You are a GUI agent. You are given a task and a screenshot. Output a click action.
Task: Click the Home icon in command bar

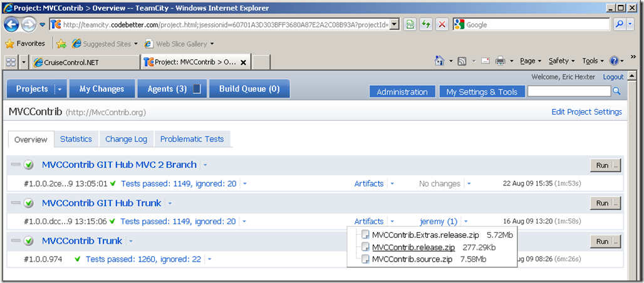[440, 61]
